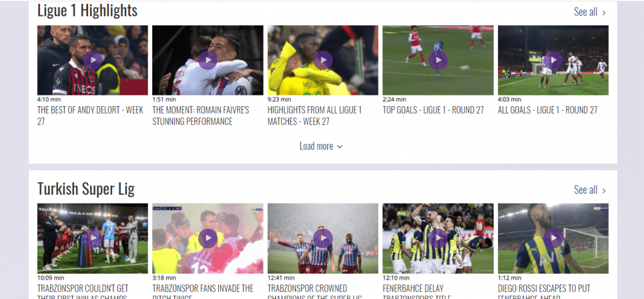This screenshot has height=299, width=644.
Task: Play Diego Rossi escapes video
Action: (x=553, y=238)
